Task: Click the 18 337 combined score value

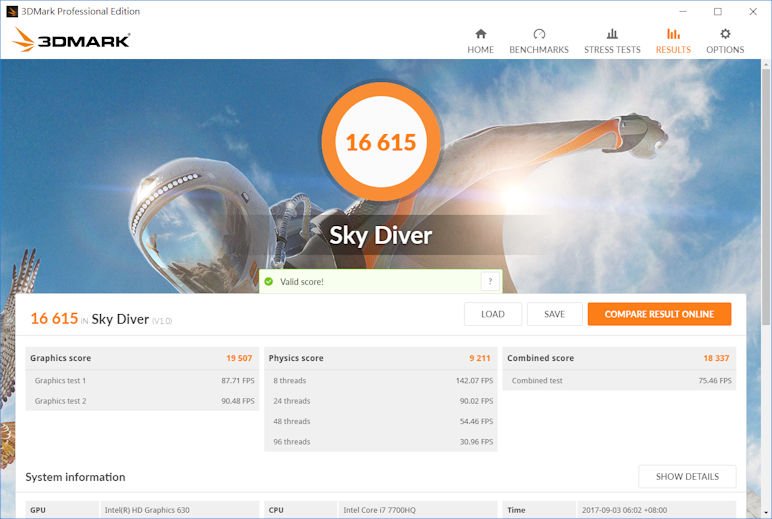Action: pyautogui.click(x=716, y=358)
